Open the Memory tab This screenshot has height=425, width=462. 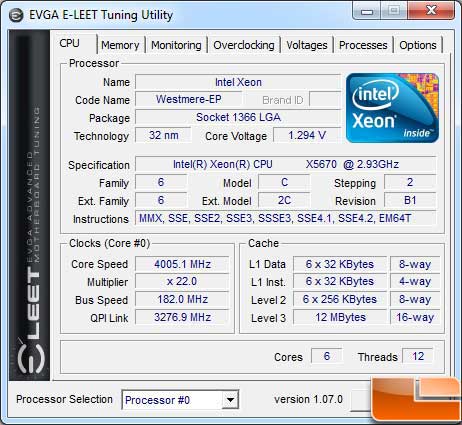[x=120, y=45]
